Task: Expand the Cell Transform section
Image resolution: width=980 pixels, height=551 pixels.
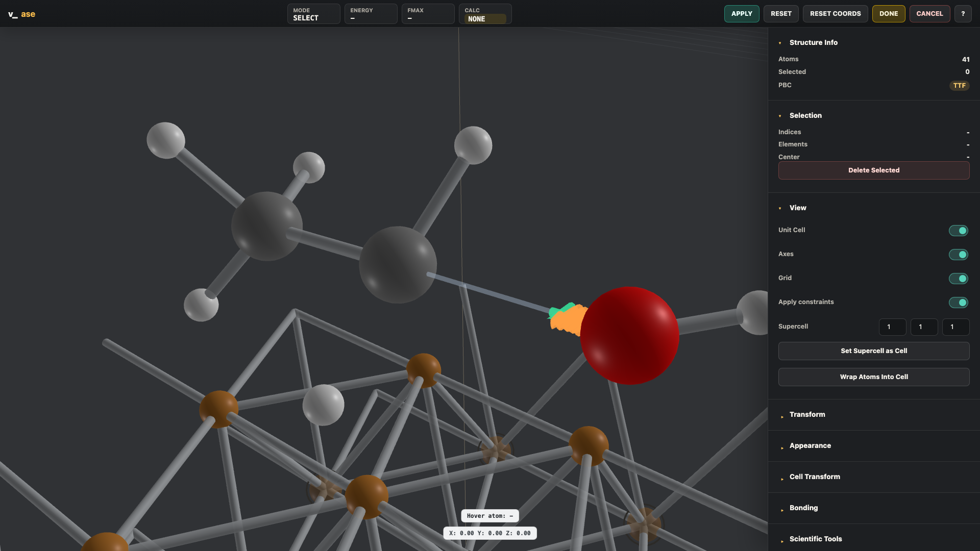Action: [815, 477]
